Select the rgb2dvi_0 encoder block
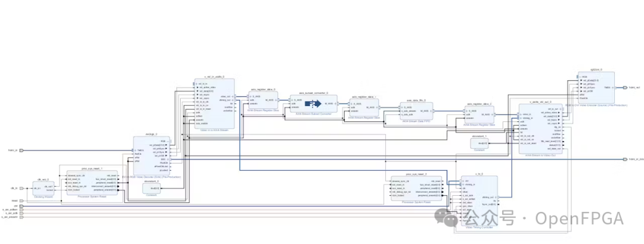 [597, 87]
